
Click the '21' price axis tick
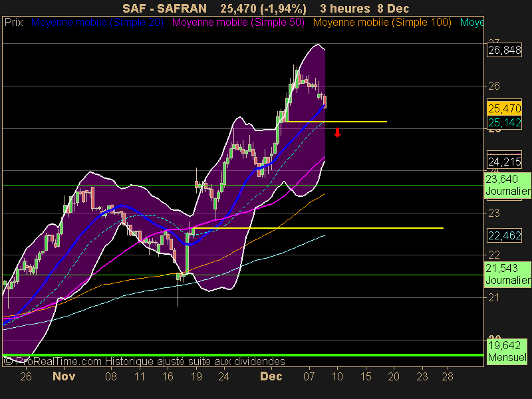[494, 297]
